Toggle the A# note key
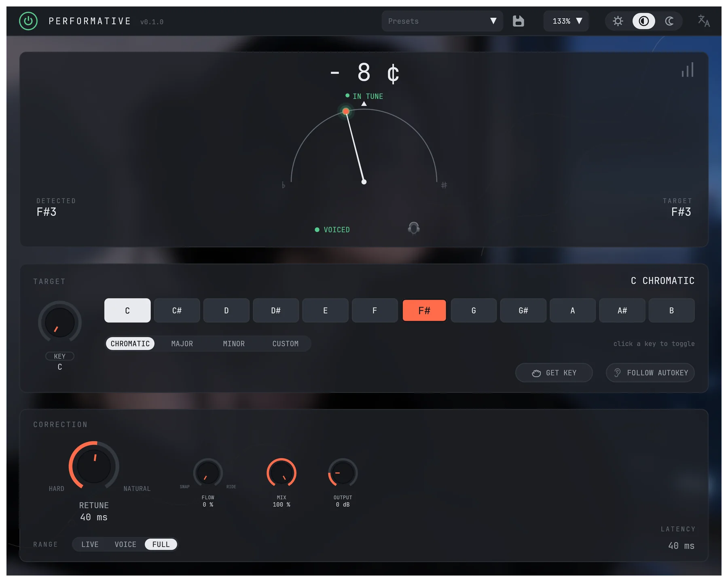Viewport: 728px width, 582px height. 622,310
